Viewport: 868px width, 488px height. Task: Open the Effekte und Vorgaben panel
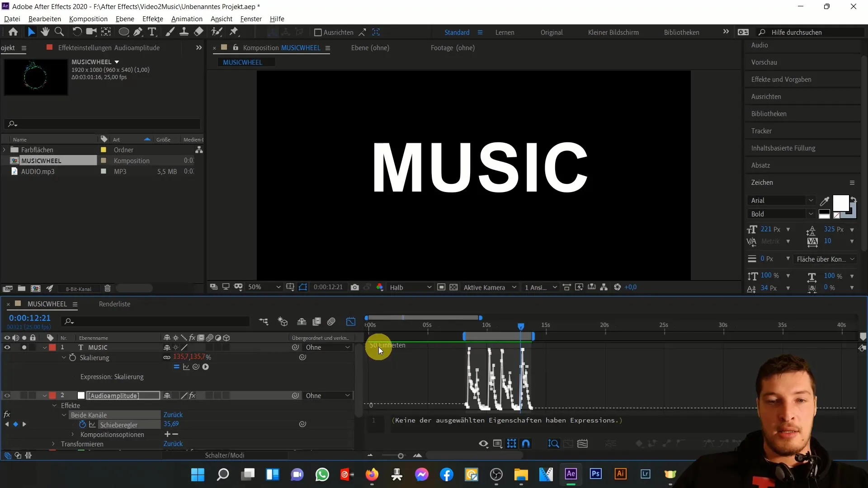pyautogui.click(x=781, y=80)
